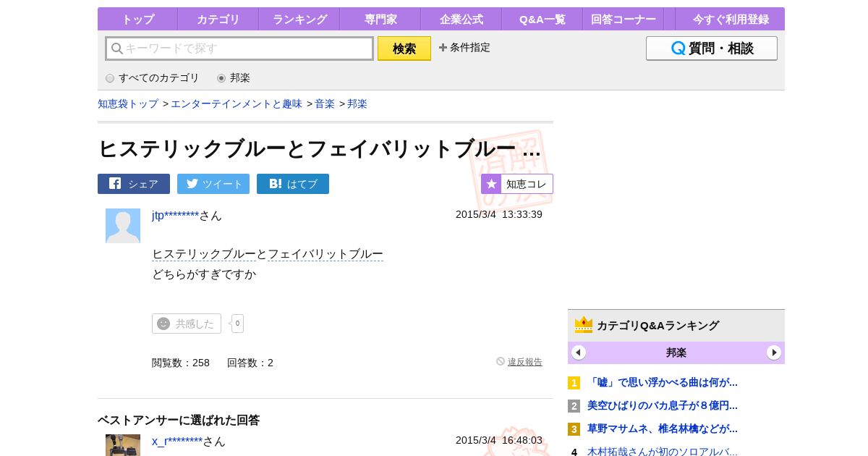The width and height of the screenshot is (868, 456).
Task: Click the crown icon beside カテゴリQ&Aランキング
Action: coord(584,325)
